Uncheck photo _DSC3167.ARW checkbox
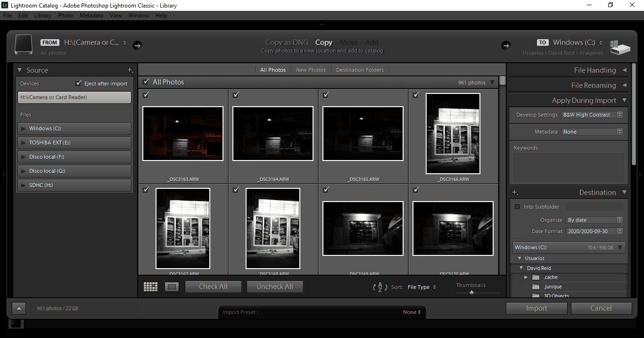Viewport: 644px width, 338px height. [x=146, y=190]
